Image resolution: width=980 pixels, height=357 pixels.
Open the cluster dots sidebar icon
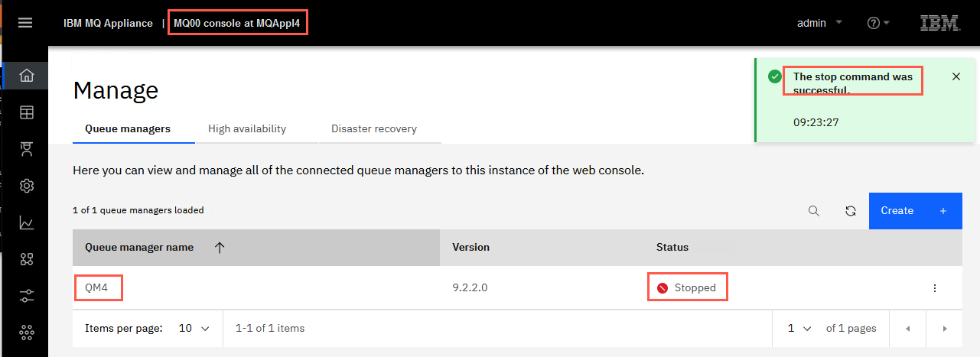pyautogui.click(x=27, y=333)
